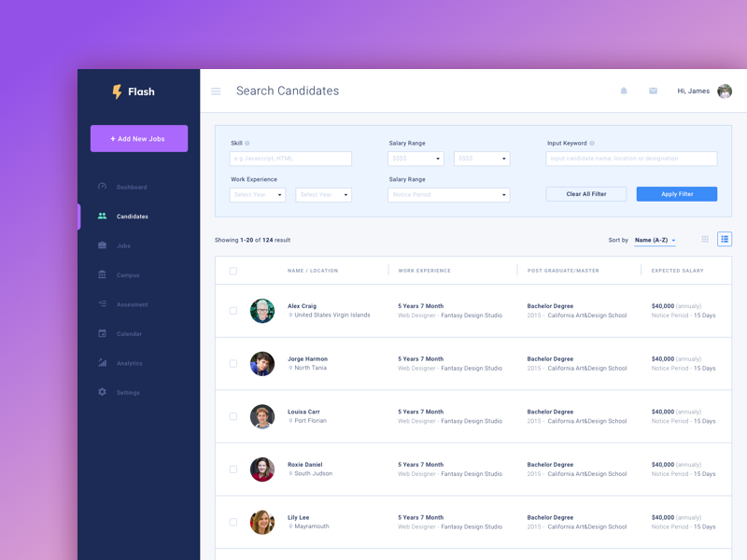
Task: Select Alex Craig's checkbox
Action: coord(234,311)
